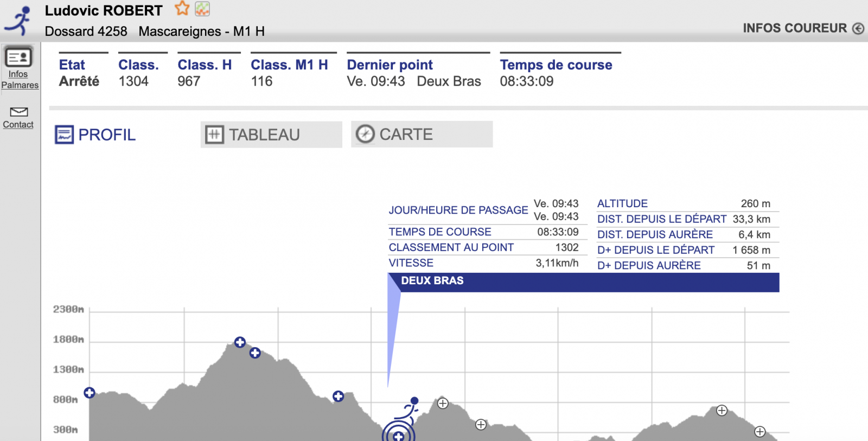868x441 pixels.
Task: Click the last filled checkpoint before Deux Bras
Action: pos(338,397)
